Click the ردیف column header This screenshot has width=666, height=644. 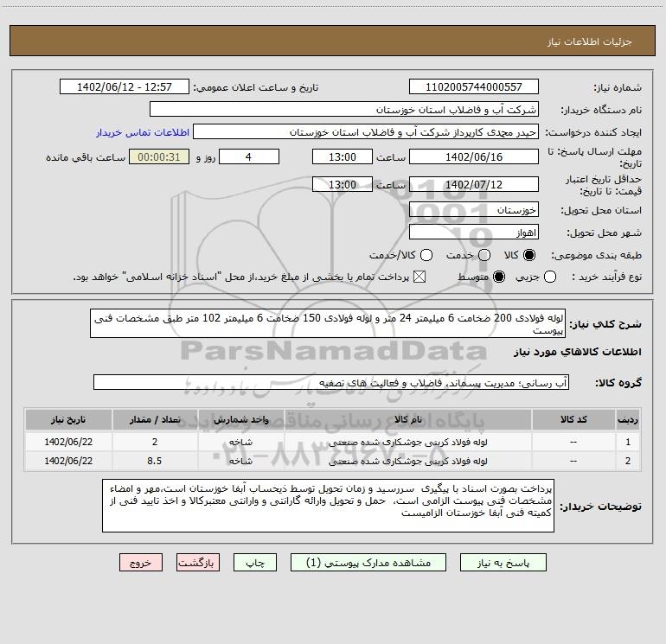628,419
